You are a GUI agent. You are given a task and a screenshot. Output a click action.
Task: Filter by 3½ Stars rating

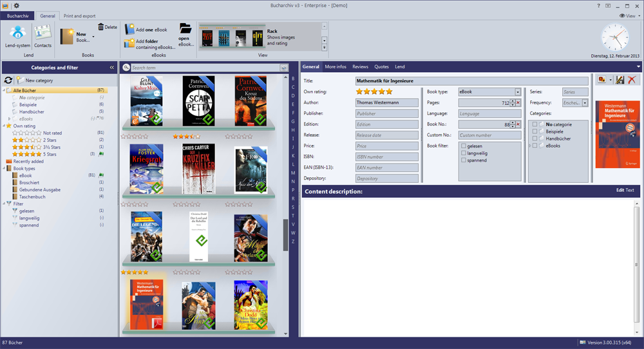coord(36,147)
